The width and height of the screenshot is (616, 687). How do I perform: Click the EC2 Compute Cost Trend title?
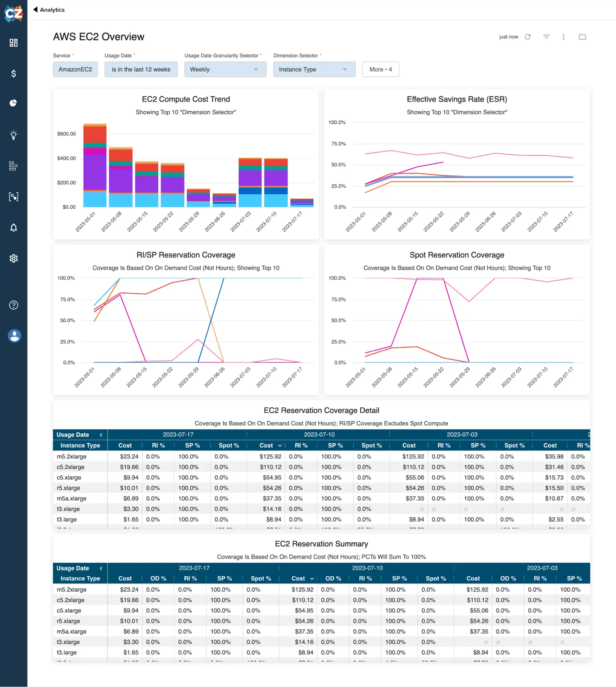pyautogui.click(x=186, y=99)
